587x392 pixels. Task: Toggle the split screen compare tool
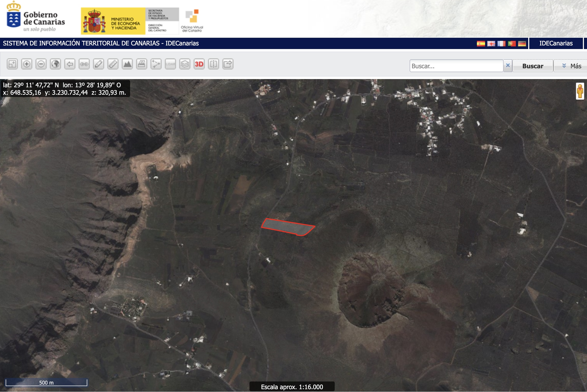coord(214,64)
